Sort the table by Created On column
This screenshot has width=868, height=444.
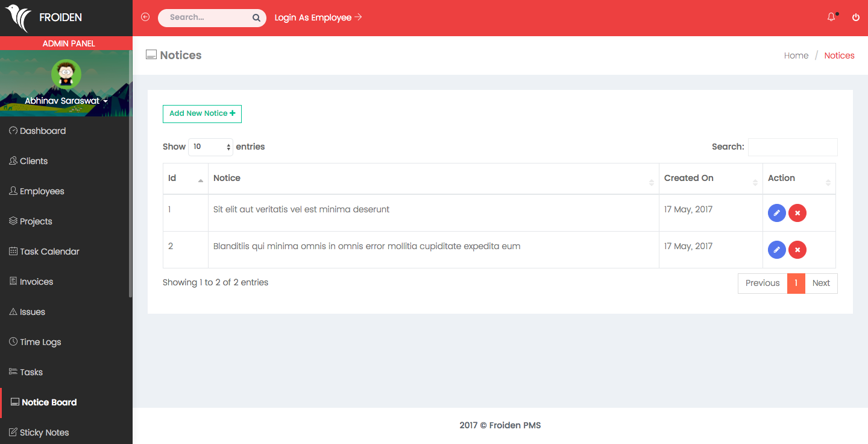710,179
